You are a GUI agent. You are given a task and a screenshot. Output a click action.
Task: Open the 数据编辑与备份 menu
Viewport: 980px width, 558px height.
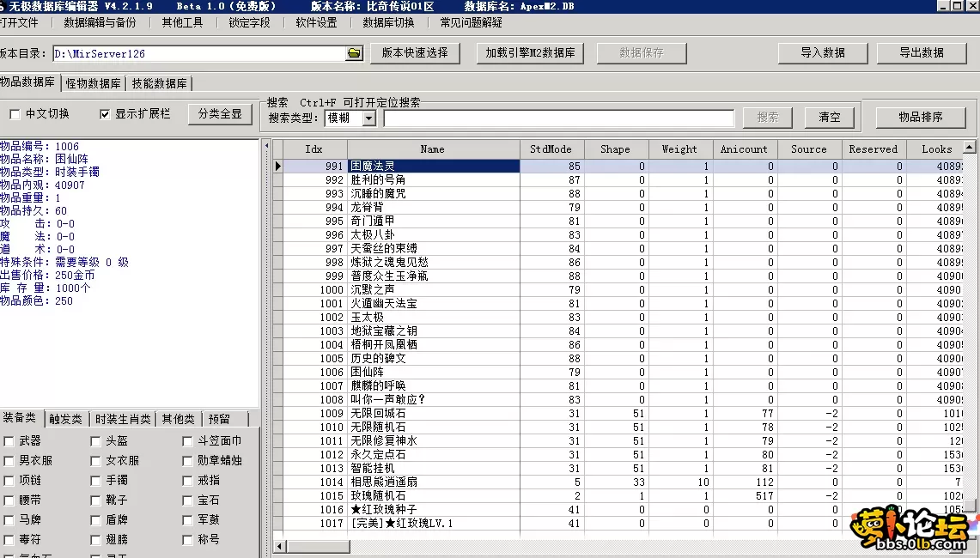(100, 22)
